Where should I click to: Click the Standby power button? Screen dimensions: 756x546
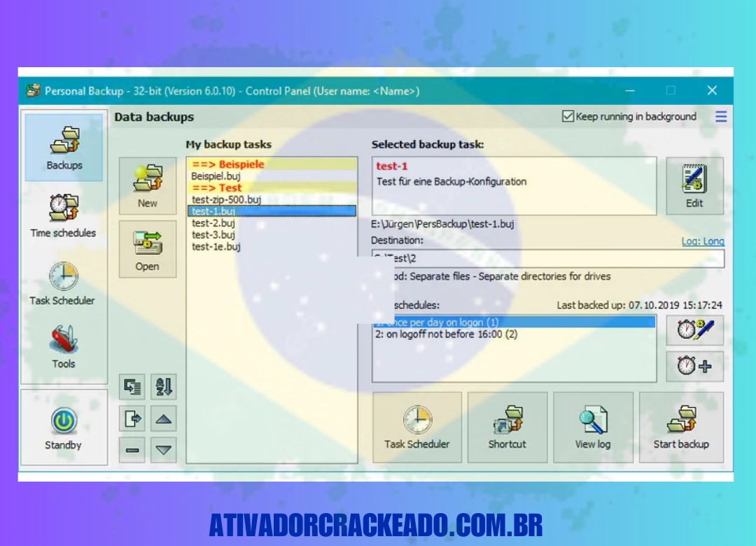point(64,427)
